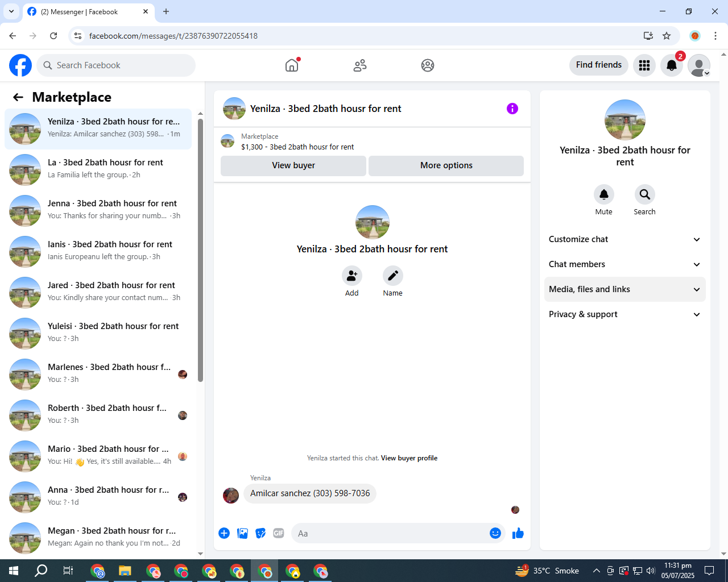Open the Yuleisi conversation
Viewport: 728px width, 582px height.
98,334
